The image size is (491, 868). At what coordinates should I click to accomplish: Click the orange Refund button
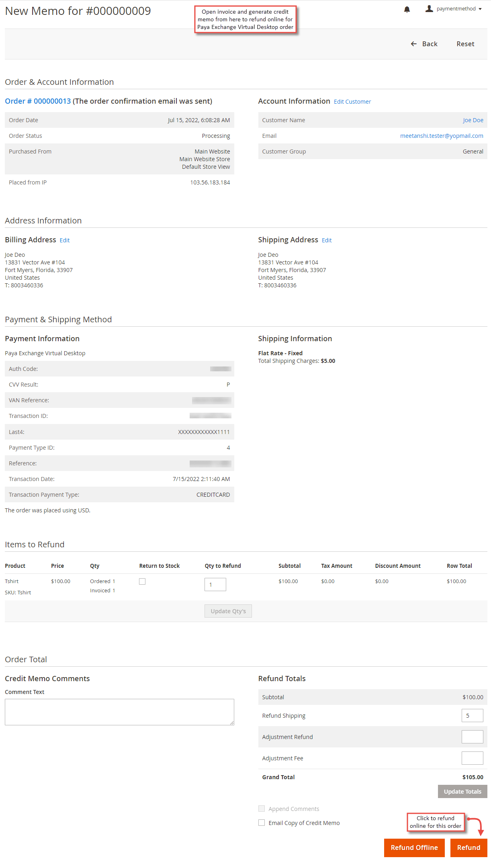pyautogui.click(x=468, y=848)
